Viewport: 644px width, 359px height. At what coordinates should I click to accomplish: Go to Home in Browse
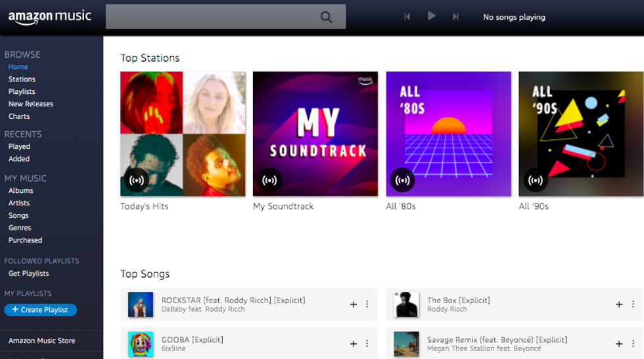tap(18, 67)
